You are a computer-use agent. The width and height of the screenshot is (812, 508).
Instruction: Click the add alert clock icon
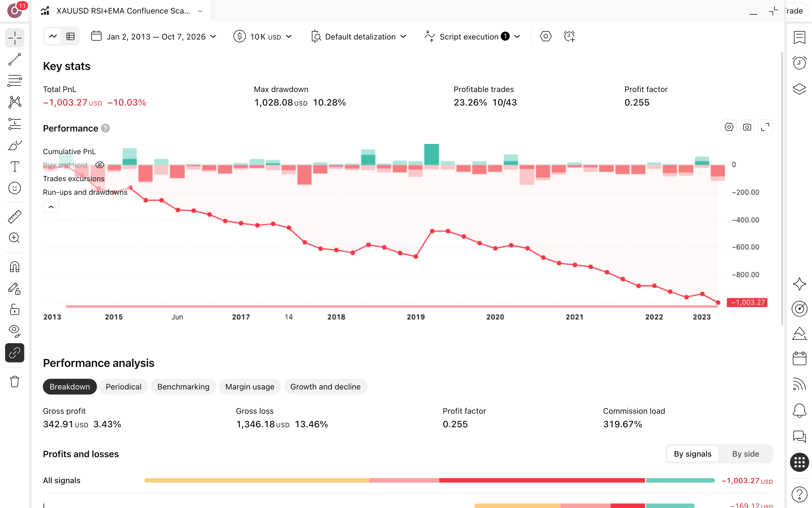pyautogui.click(x=570, y=36)
